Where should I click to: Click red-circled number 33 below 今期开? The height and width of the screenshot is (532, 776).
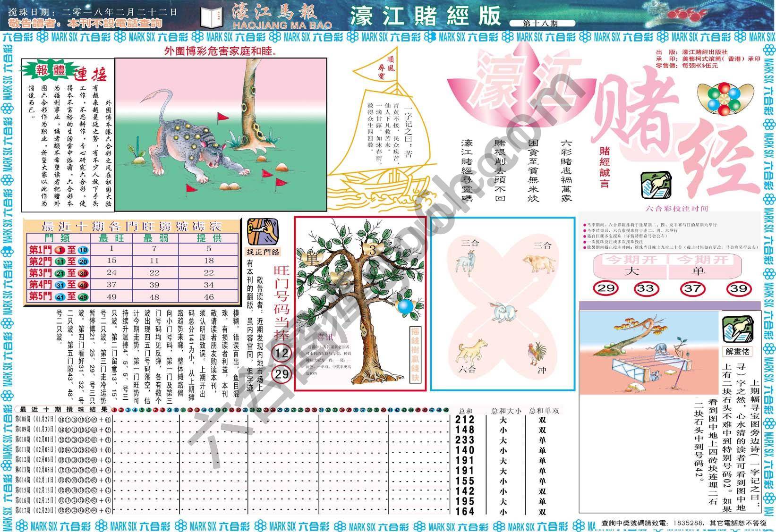pyautogui.click(x=646, y=289)
